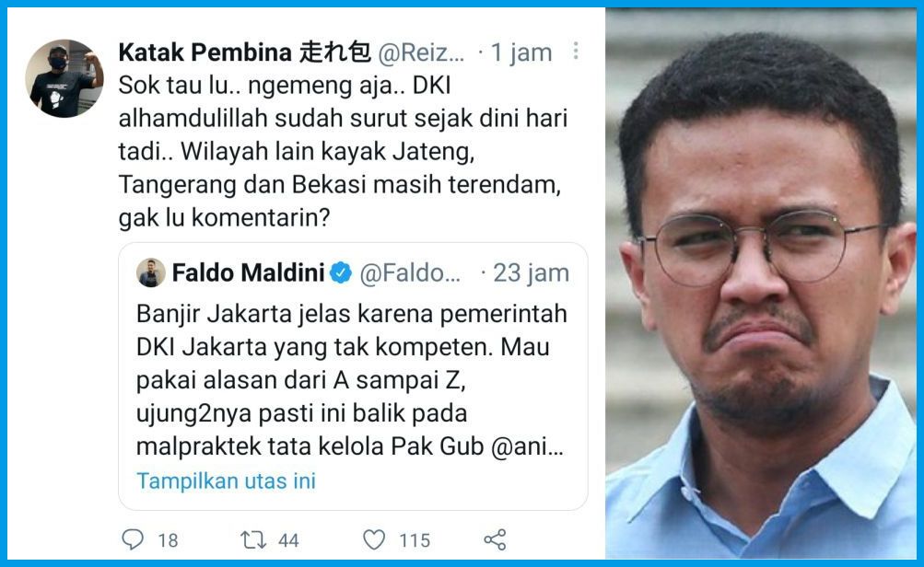
Task: Click the "23 jam" quoted tweet timestamp
Action: click(x=531, y=273)
